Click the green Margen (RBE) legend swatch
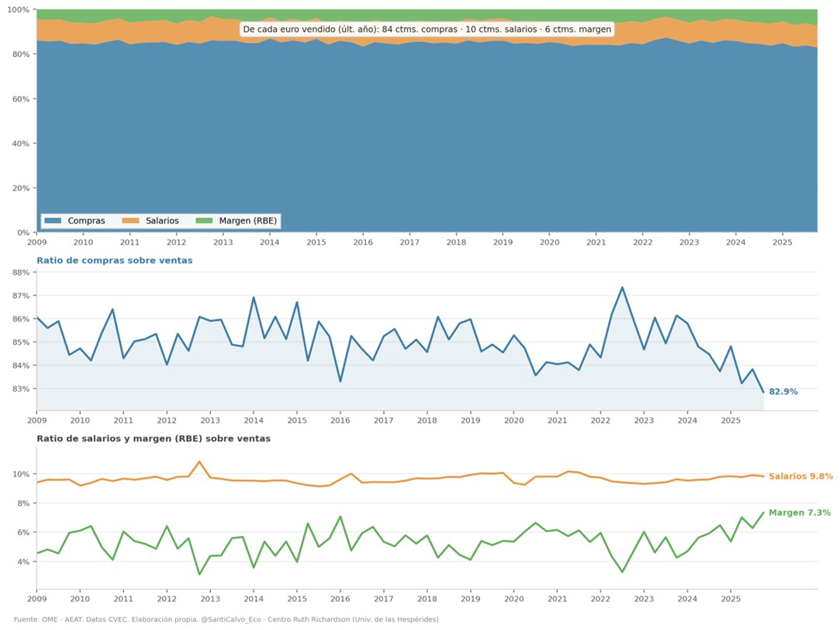 [x=204, y=220]
